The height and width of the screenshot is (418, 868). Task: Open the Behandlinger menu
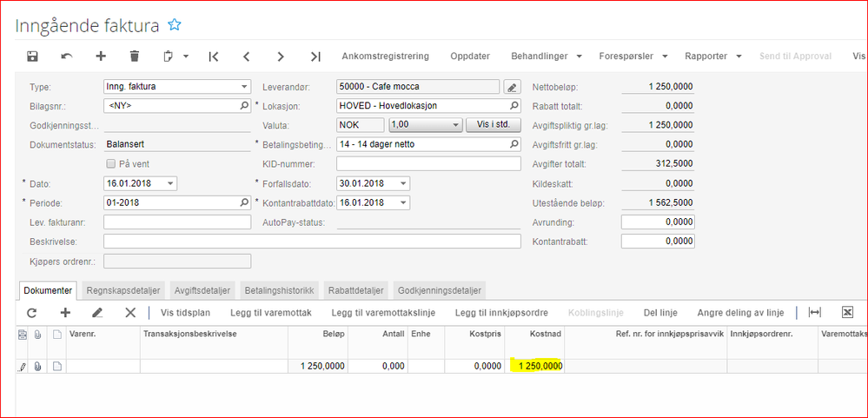pos(547,56)
